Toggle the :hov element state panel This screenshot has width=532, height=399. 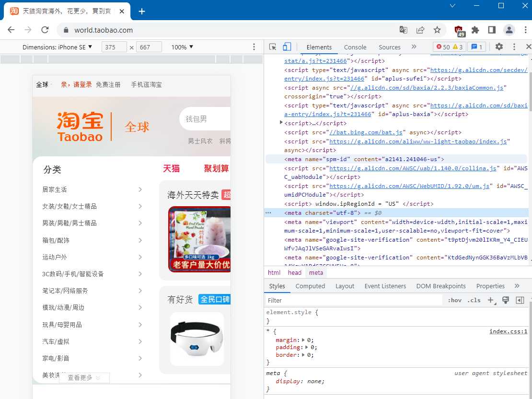[x=455, y=300]
